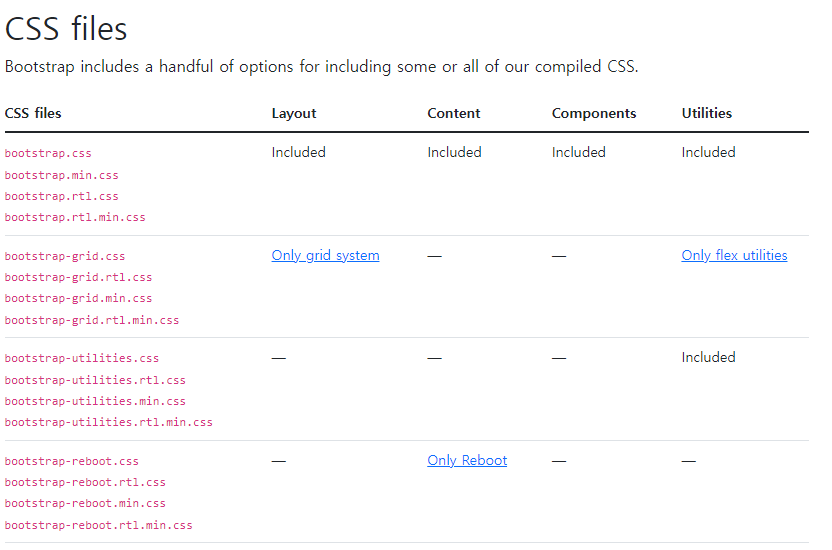This screenshot has height=550, width=832.
Task: Click the Only Reboot link
Action: (x=467, y=460)
